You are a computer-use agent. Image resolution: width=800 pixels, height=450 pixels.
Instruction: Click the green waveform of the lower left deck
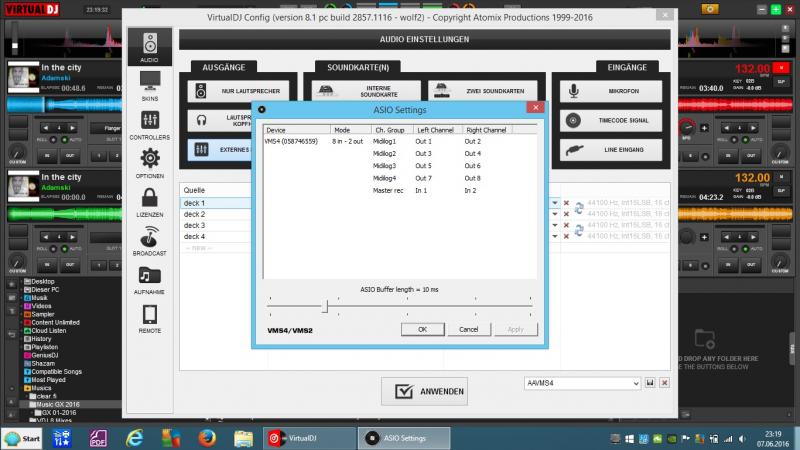[64, 214]
